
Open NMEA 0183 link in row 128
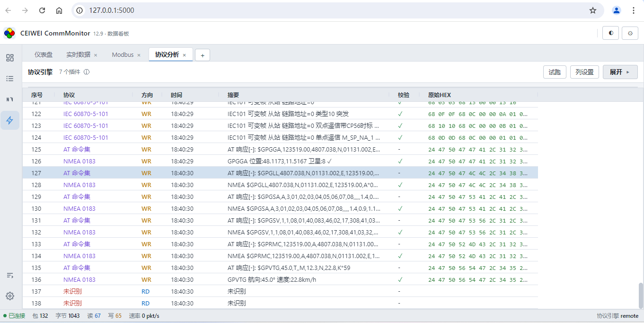(x=79, y=185)
